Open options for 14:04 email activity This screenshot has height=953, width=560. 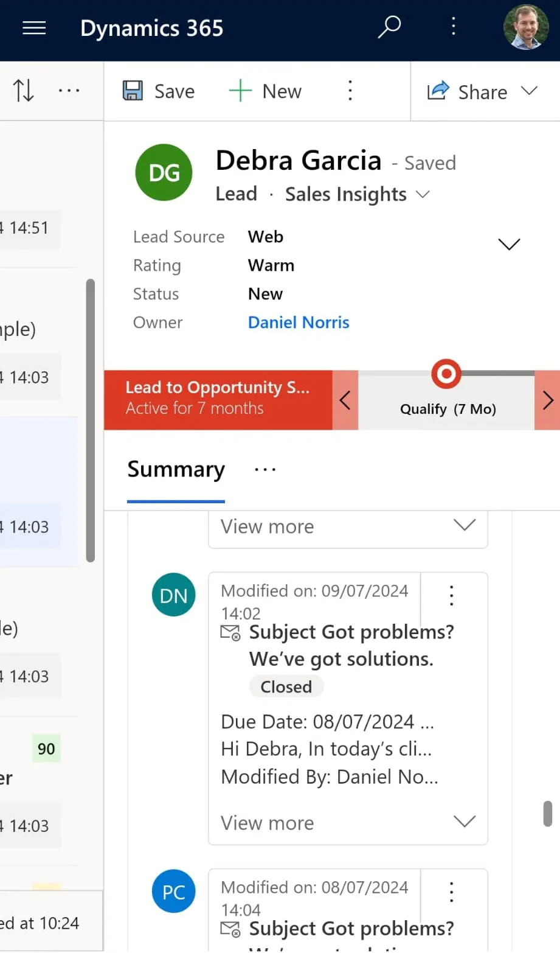coord(452,892)
